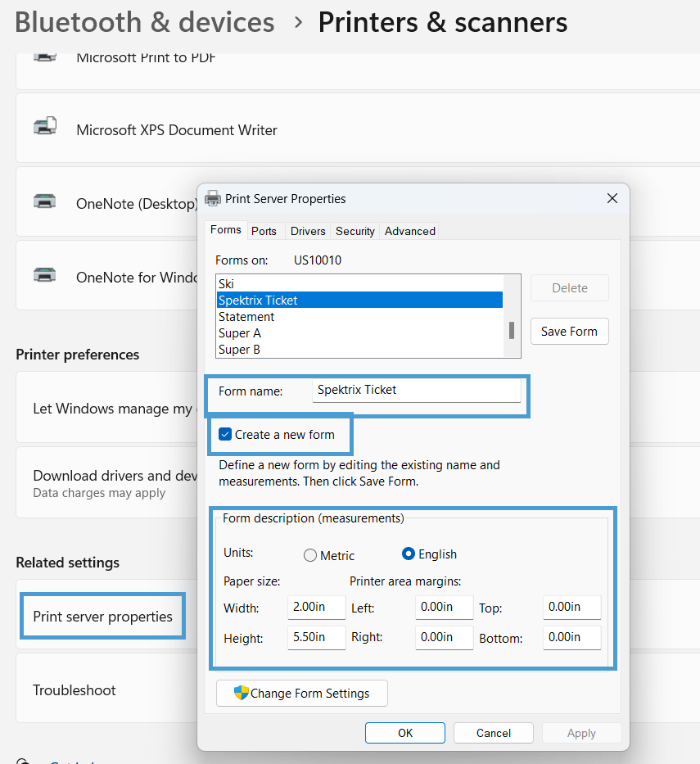Open the Advanced tab
This screenshot has height=764, width=700.
point(409,231)
